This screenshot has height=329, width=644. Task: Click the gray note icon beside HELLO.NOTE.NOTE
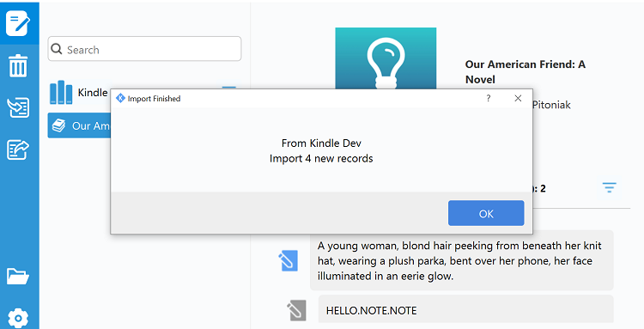coord(296,311)
